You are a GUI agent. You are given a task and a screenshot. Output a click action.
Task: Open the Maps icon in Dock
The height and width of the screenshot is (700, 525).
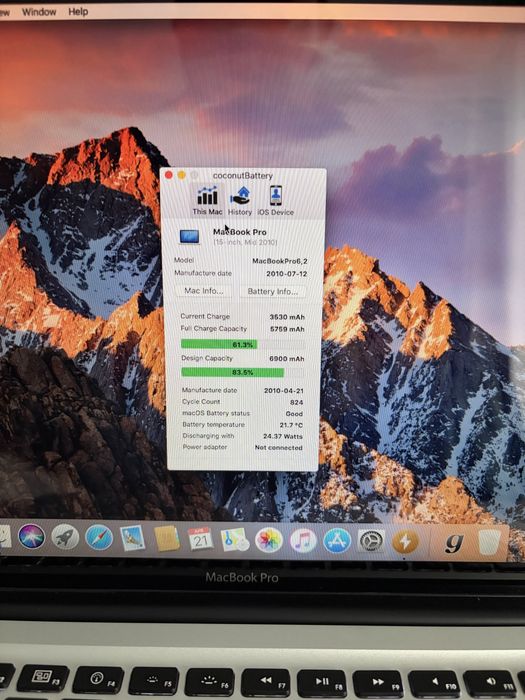tap(234, 539)
